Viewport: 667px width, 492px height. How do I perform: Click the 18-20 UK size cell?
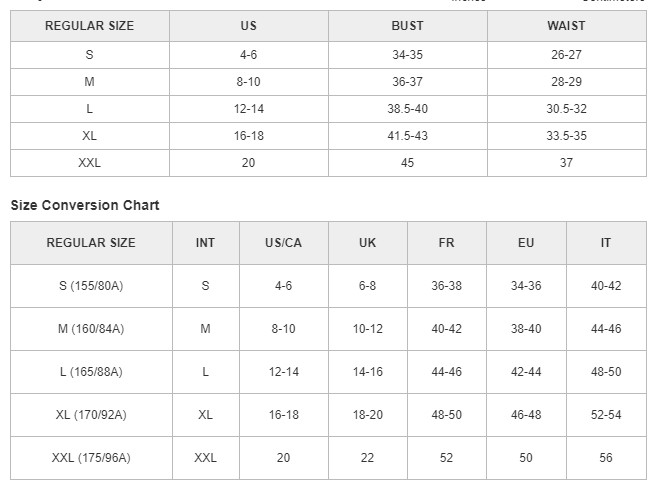click(x=367, y=415)
